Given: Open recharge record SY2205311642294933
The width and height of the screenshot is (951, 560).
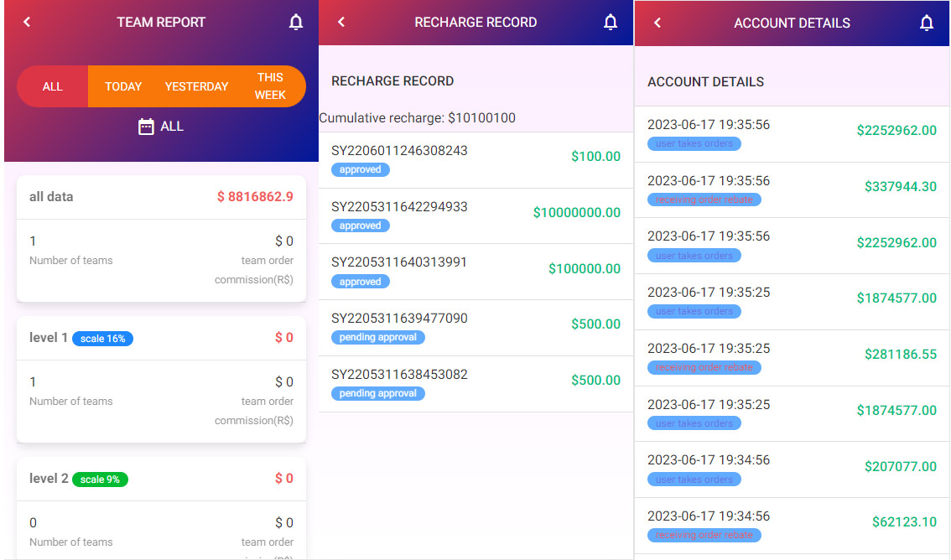Looking at the screenshot, I should tap(475, 215).
